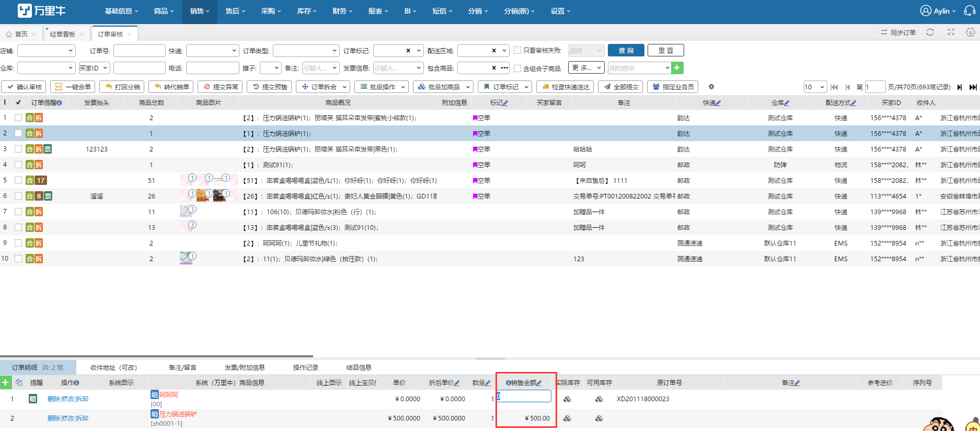
Task: Check the checkbox for order row 6
Action: (18, 196)
